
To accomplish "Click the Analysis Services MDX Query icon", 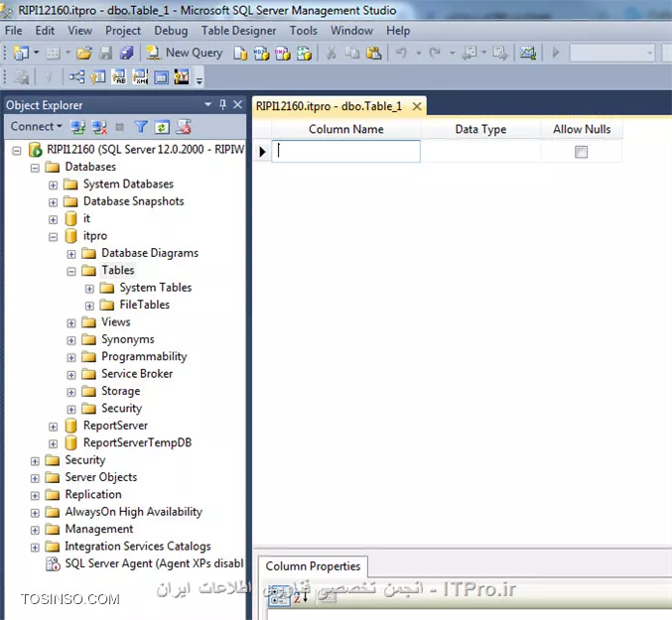I will 261,54.
